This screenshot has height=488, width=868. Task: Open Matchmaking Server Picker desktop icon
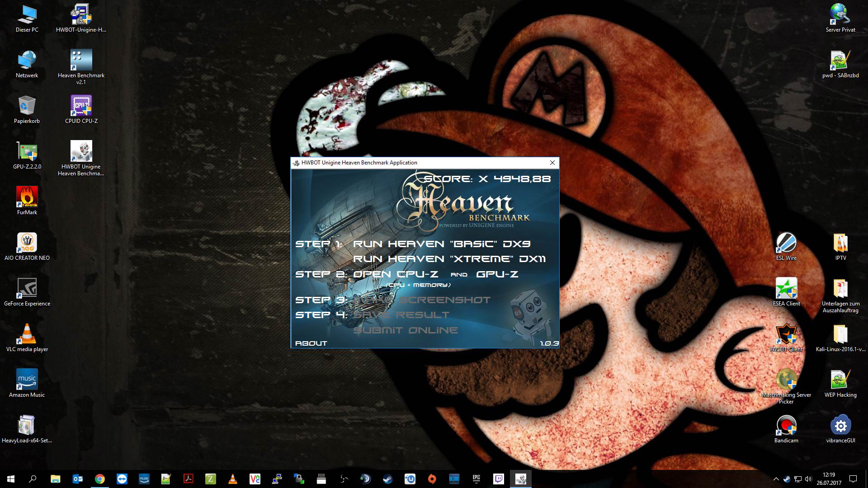point(786,386)
